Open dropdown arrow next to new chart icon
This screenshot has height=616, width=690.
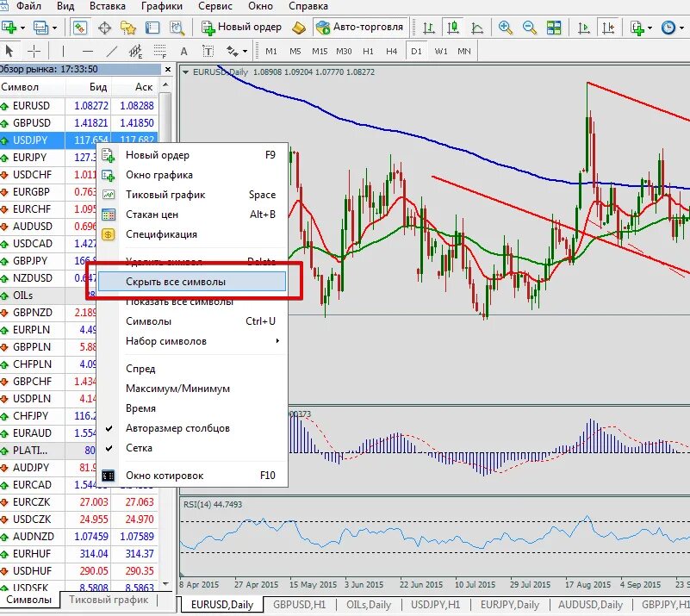tap(22, 28)
